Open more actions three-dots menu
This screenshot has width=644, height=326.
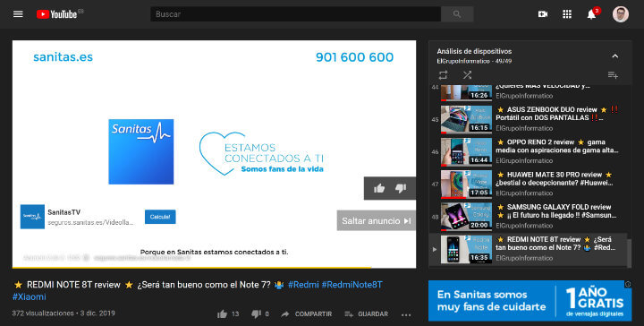point(406,315)
